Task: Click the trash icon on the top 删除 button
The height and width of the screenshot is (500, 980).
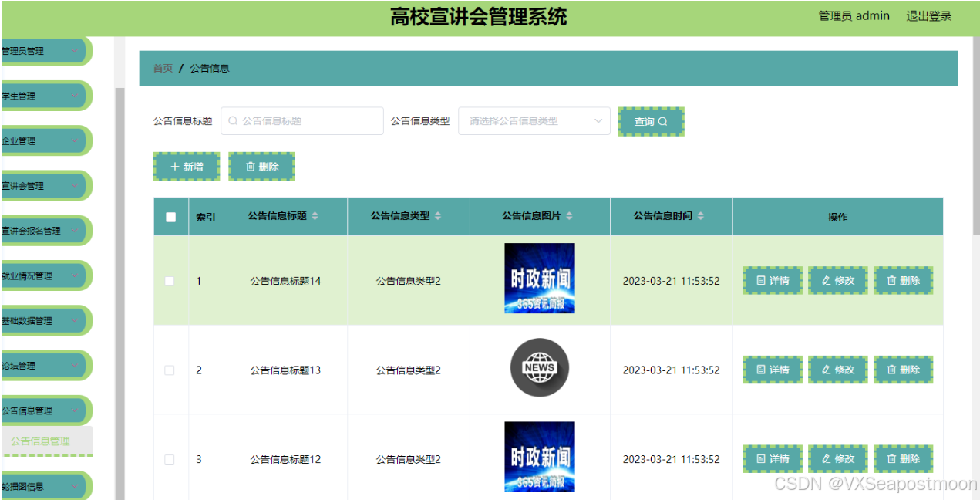Action: (251, 166)
